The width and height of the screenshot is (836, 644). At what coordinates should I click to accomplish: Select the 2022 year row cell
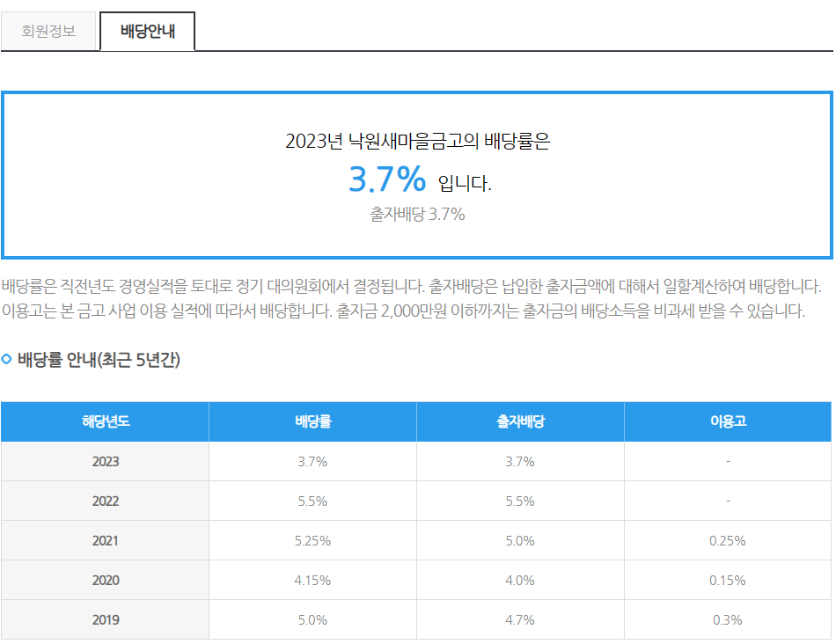click(105, 501)
